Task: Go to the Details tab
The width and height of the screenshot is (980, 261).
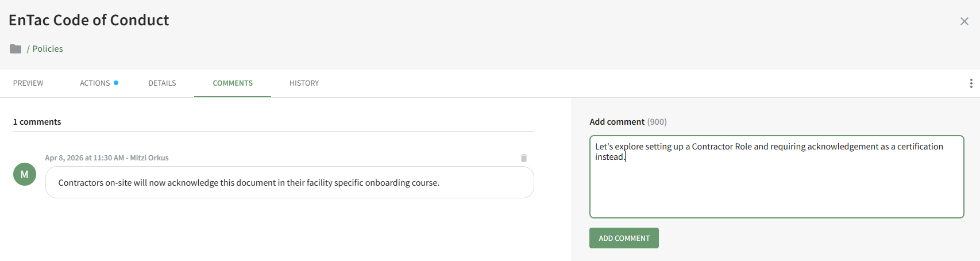Action: click(162, 83)
